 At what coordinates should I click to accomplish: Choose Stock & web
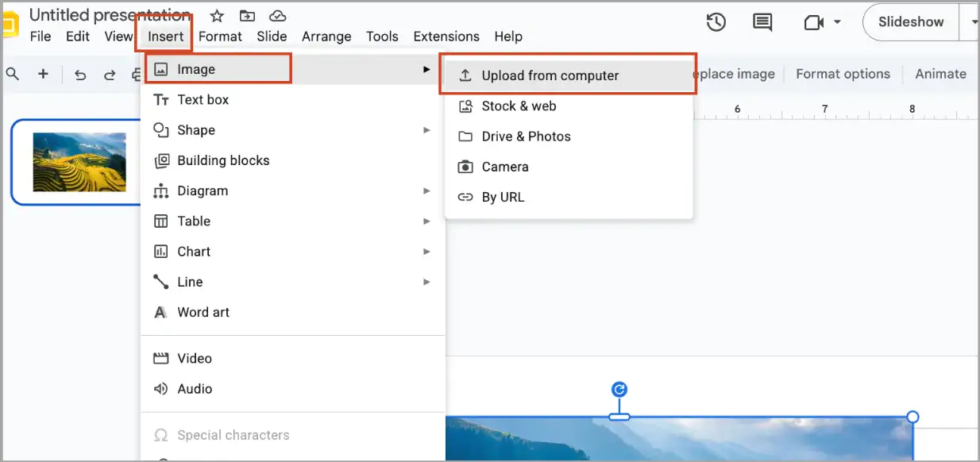tap(569, 106)
